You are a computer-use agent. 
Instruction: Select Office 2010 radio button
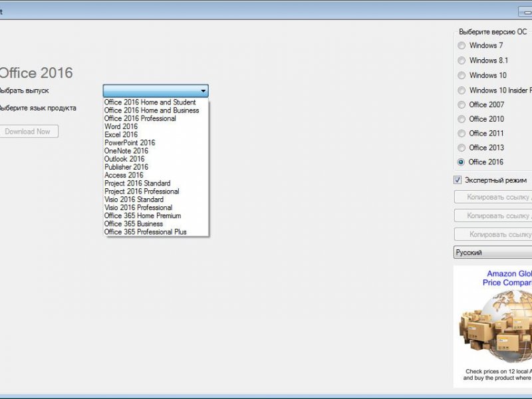pyautogui.click(x=462, y=119)
